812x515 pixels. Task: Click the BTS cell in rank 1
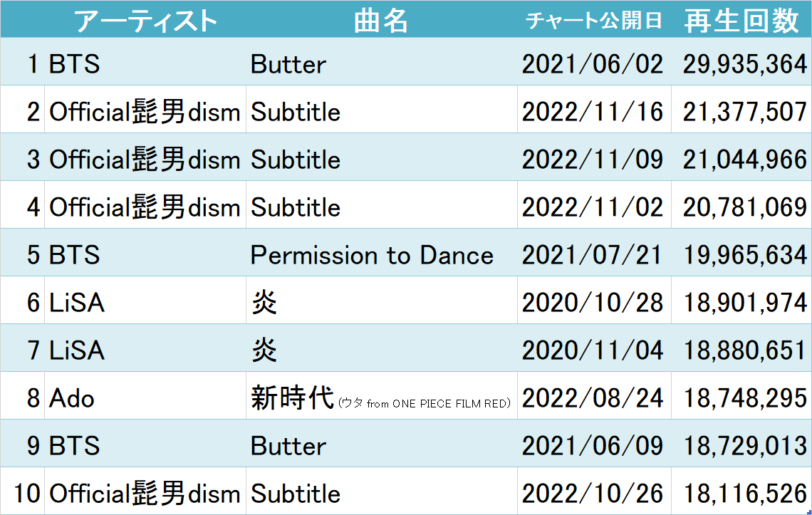(x=74, y=64)
